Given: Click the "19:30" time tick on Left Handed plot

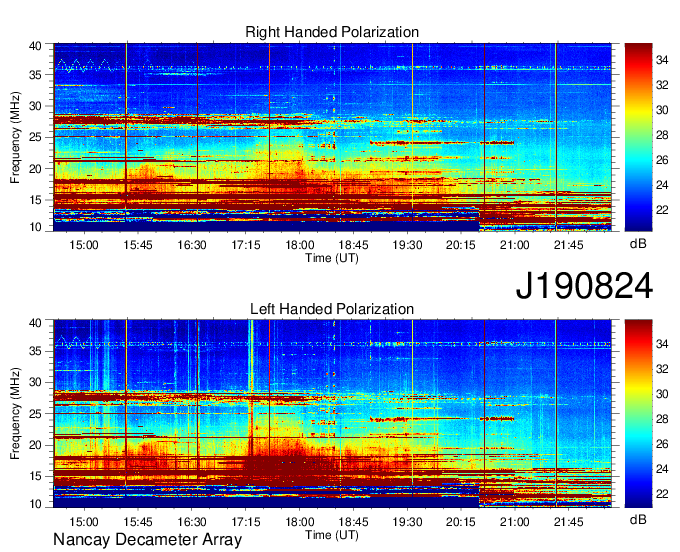Looking at the screenshot, I should click(x=407, y=522).
